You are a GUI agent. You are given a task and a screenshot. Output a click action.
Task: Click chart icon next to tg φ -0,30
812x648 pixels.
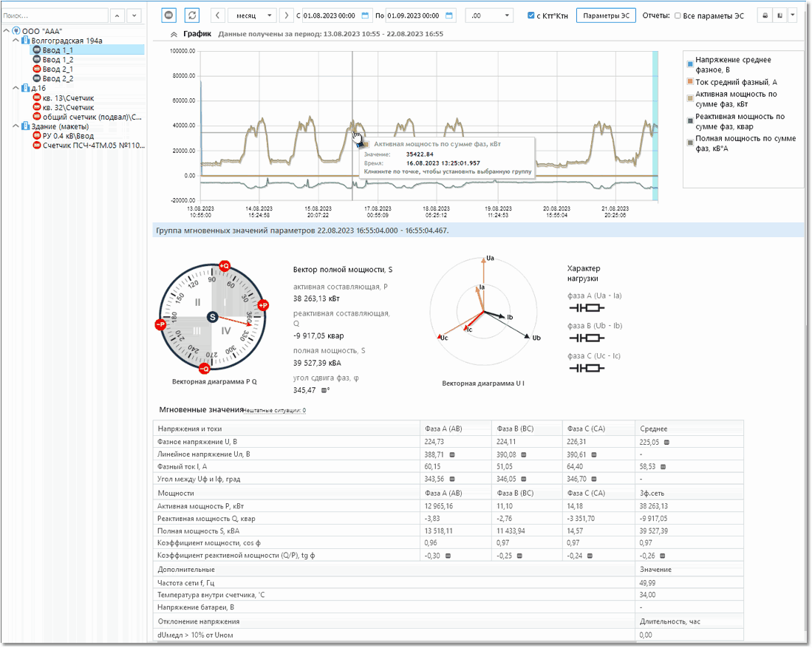(x=448, y=556)
